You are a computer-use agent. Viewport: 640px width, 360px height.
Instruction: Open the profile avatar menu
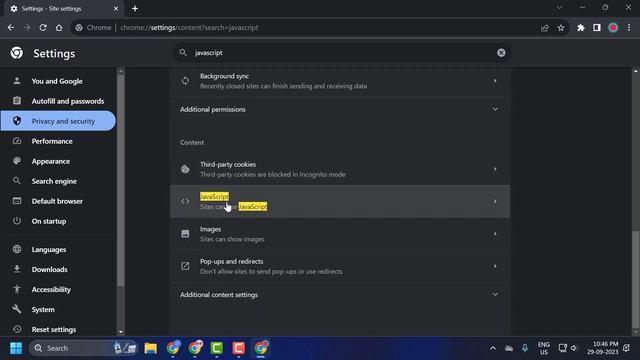pyautogui.click(x=613, y=28)
